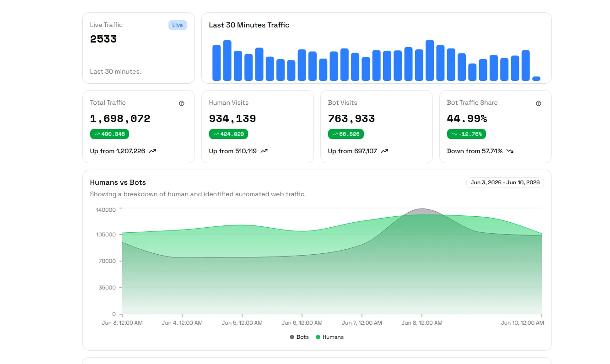Screen dimensions: 610x364
Task: Click the green 490,846 change badge
Action: tap(109, 134)
